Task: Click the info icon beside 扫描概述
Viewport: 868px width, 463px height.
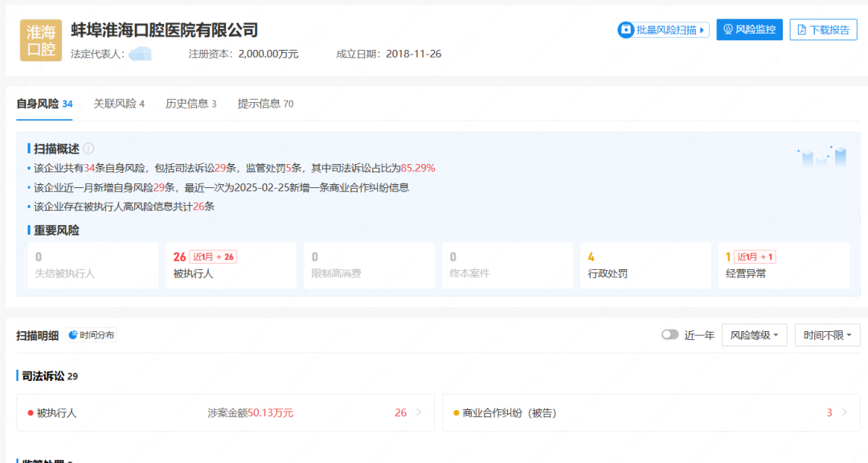Action: (x=88, y=149)
